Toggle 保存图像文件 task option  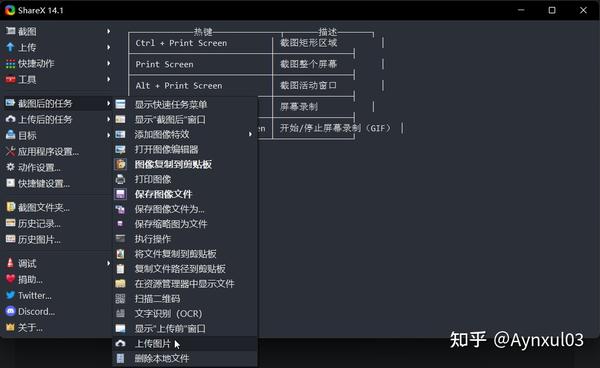tap(185, 194)
